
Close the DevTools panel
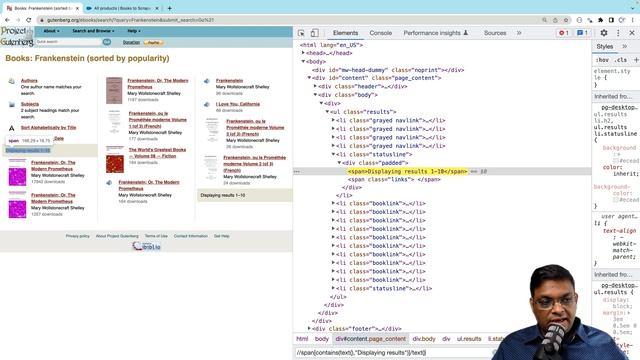coord(632,33)
